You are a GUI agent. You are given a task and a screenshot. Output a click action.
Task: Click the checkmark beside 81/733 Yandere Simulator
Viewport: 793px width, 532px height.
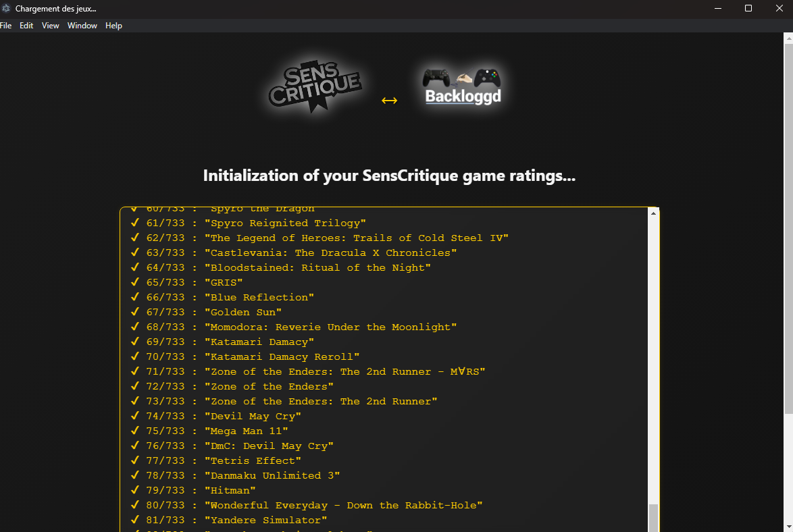coord(134,519)
